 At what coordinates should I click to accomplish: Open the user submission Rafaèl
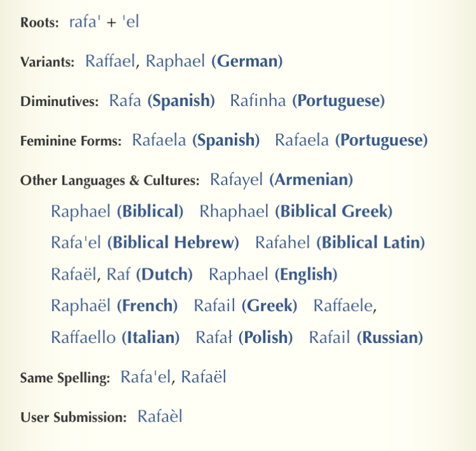160,417
